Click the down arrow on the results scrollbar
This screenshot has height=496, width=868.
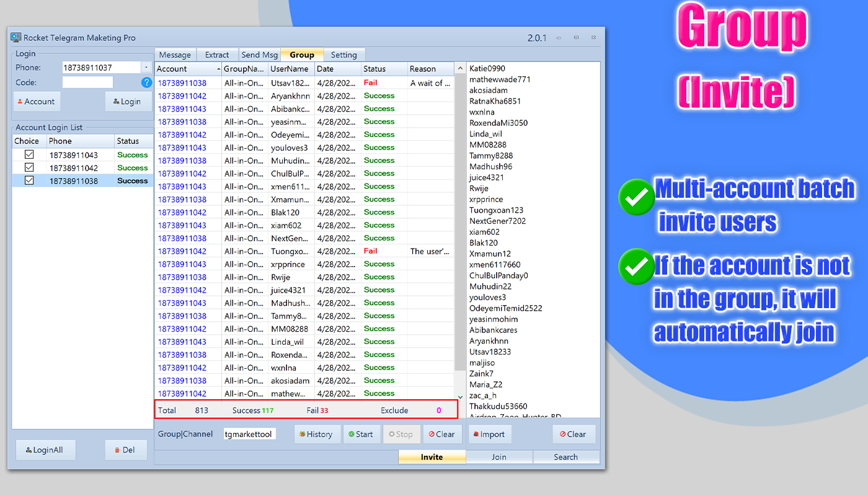459,397
